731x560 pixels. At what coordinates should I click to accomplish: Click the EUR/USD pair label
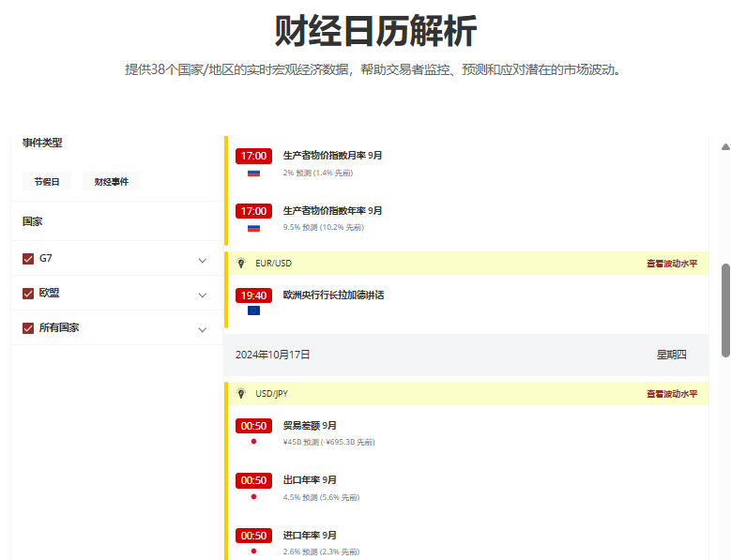click(x=273, y=264)
